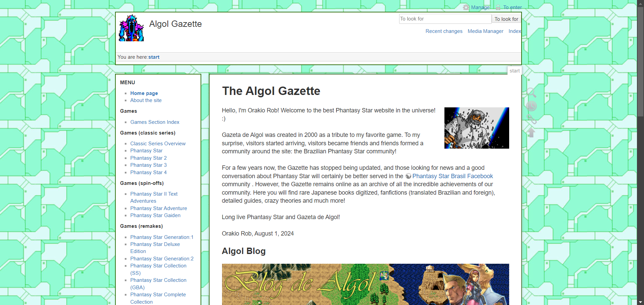The height and width of the screenshot is (305, 644).
Task: Open Media Manager link
Action: coord(485,31)
